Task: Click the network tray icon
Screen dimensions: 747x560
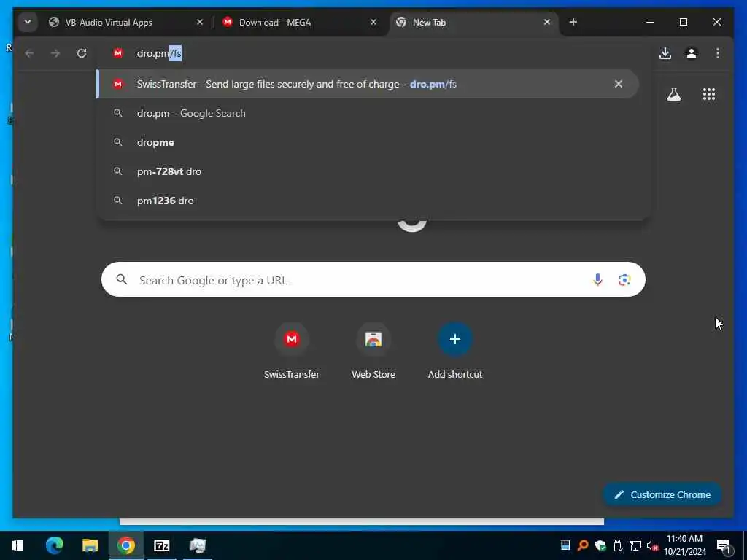Action: 635,545
